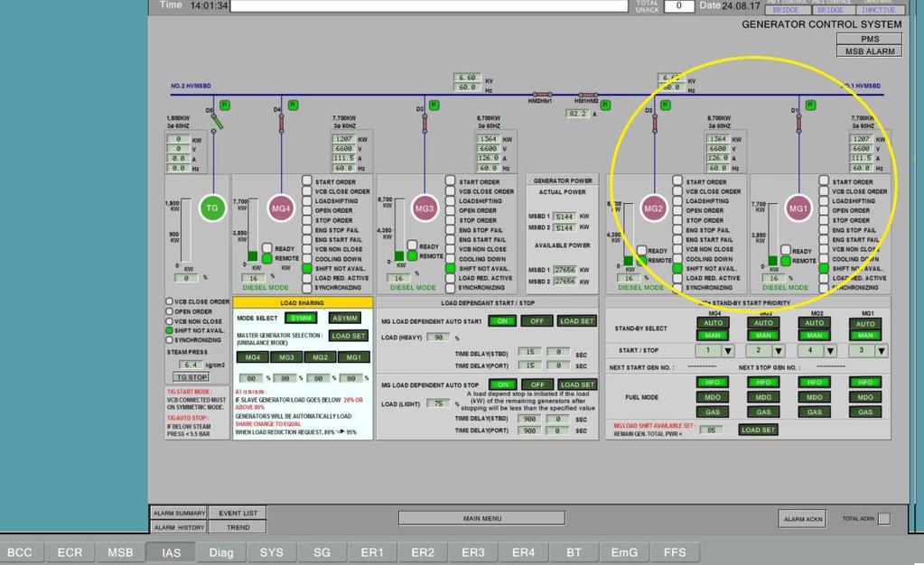Select MG4 as master generator
Viewport: 924px width, 565px height.
coord(253,357)
